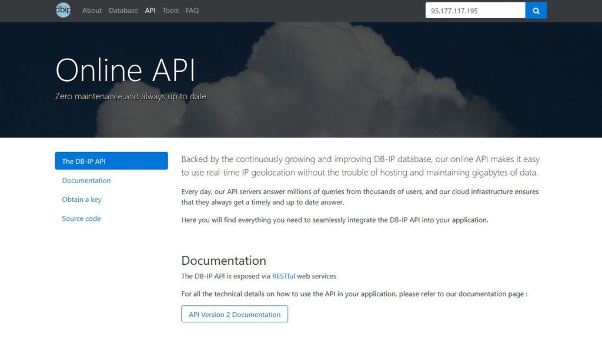
Task: Go to Documentation in the sidebar
Action: (86, 180)
